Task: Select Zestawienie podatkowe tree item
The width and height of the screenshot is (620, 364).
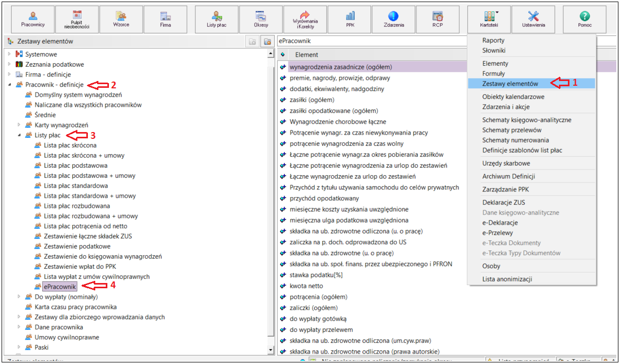Action: pyautogui.click(x=77, y=246)
